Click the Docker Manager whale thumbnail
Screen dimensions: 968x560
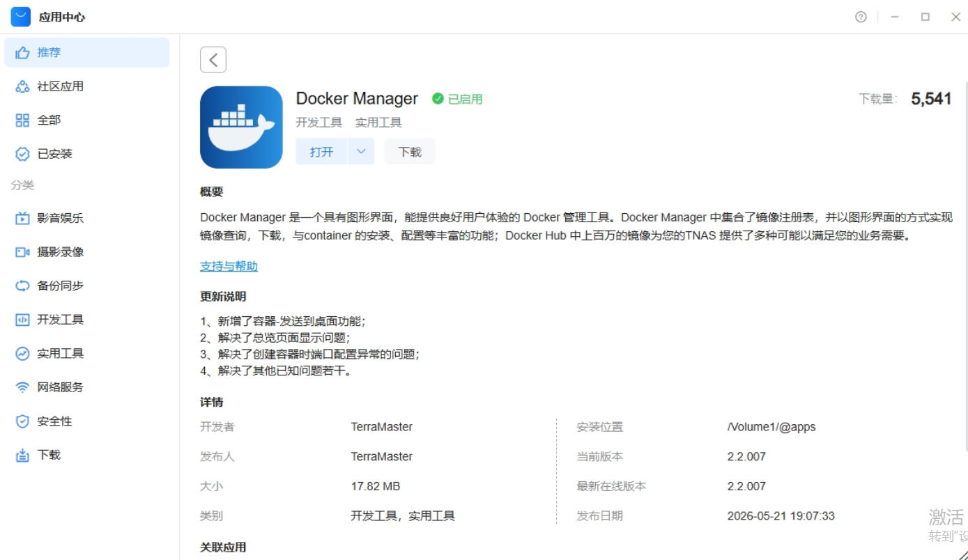pyautogui.click(x=241, y=127)
